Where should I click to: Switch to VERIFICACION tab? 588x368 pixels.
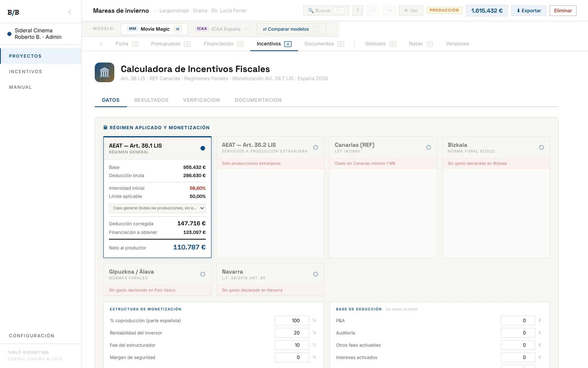[202, 100]
